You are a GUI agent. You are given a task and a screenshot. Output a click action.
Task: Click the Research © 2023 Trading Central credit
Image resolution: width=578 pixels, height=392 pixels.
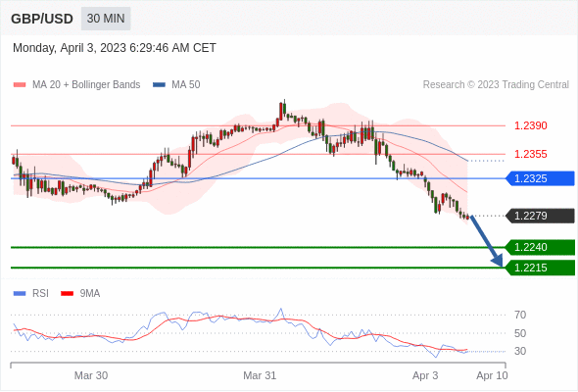pyautogui.click(x=496, y=85)
